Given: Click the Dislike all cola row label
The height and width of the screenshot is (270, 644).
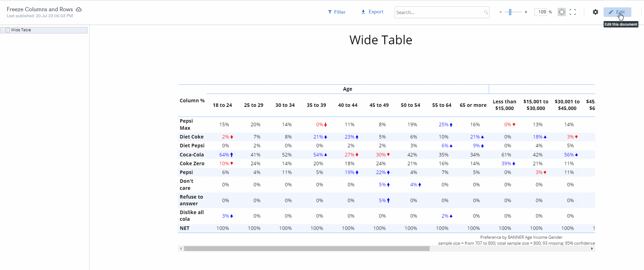Looking at the screenshot, I should (x=191, y=216).
